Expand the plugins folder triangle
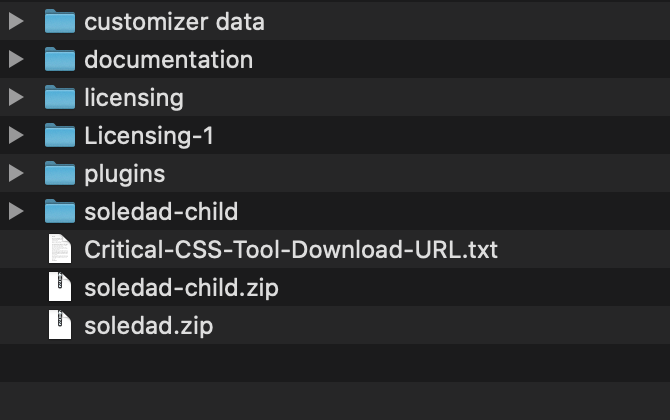This screenshot has width=670, height=420. (x=16, y=173)
